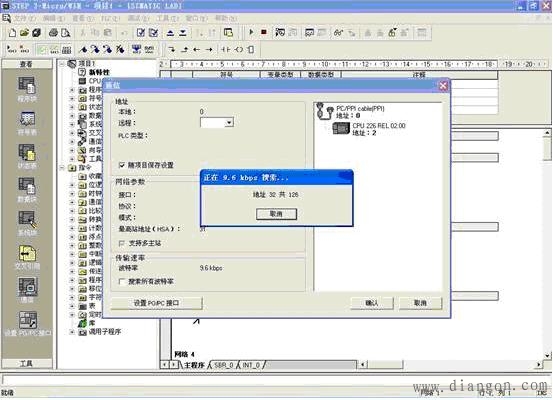Viewport: 553px width, 400px height.
Task: Click the red Stop toolbar icon
Action: pyautogui.click(x=263, y=32)
